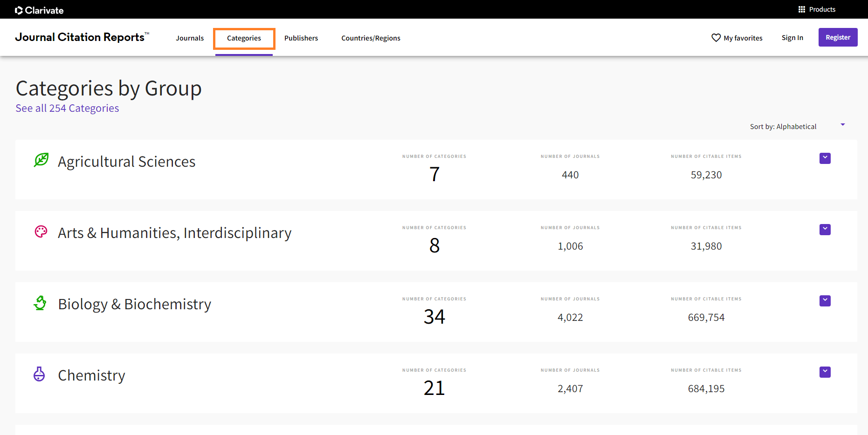The width and height of the screenshot is (868, 435).
Task: Open the Products menu label
Action: [822, 9]
